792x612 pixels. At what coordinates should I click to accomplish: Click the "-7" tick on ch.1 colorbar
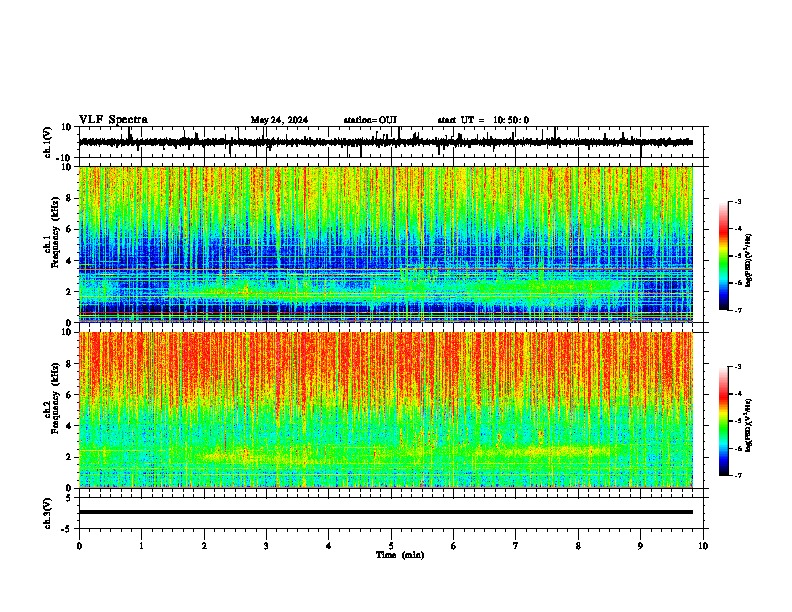(737, 310)
